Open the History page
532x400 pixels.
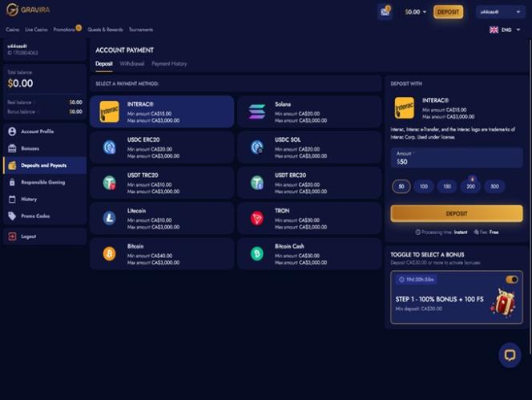pyautogui.click(x=44, y=200)
